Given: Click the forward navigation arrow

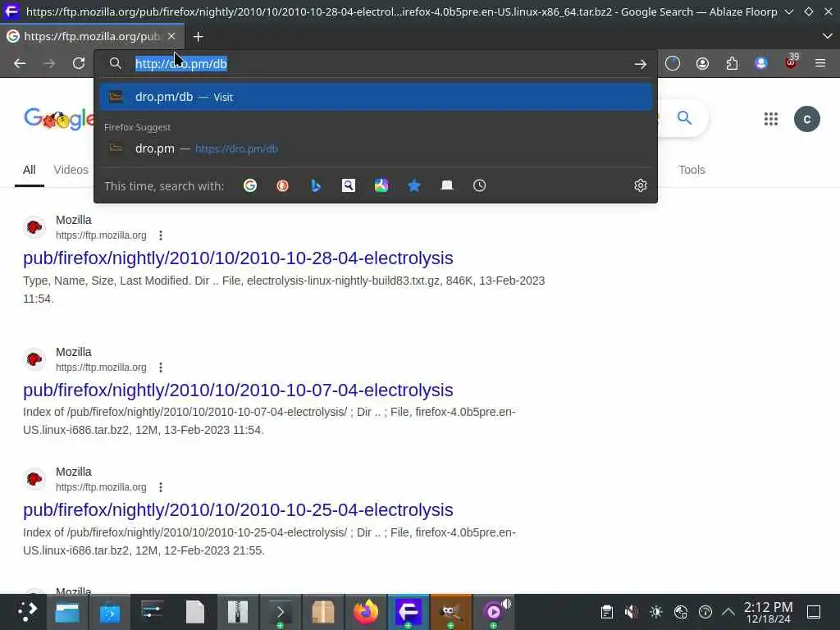Looking at the screenshot, I should (x=49, y=64).
